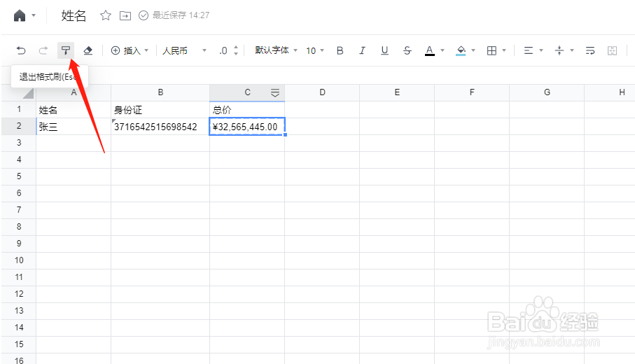Click the merge cells icon
The width and height of the screenshot is (635, 364).
click(613, 50)
